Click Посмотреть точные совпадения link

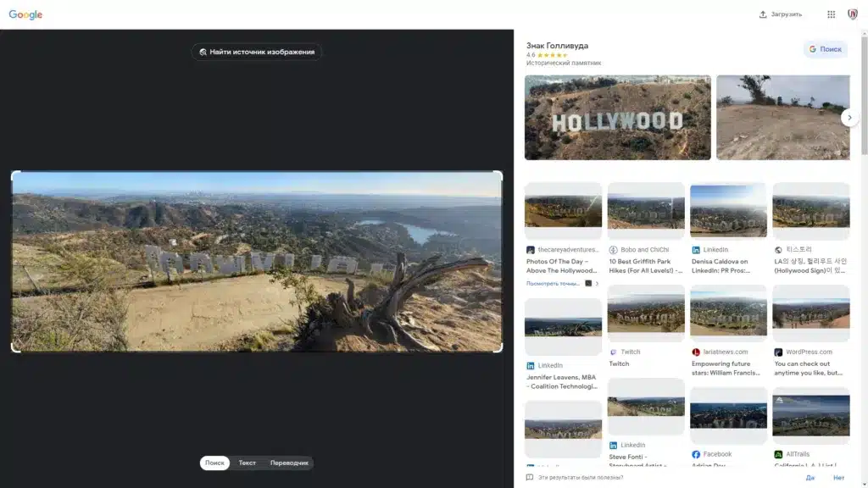pyautogui.click(x=553, y=284)
